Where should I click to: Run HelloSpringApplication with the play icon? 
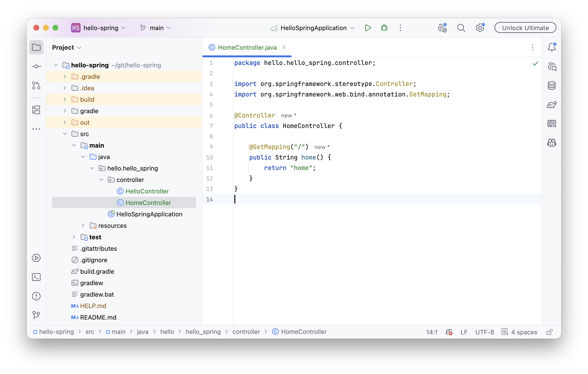pos(368,28)
